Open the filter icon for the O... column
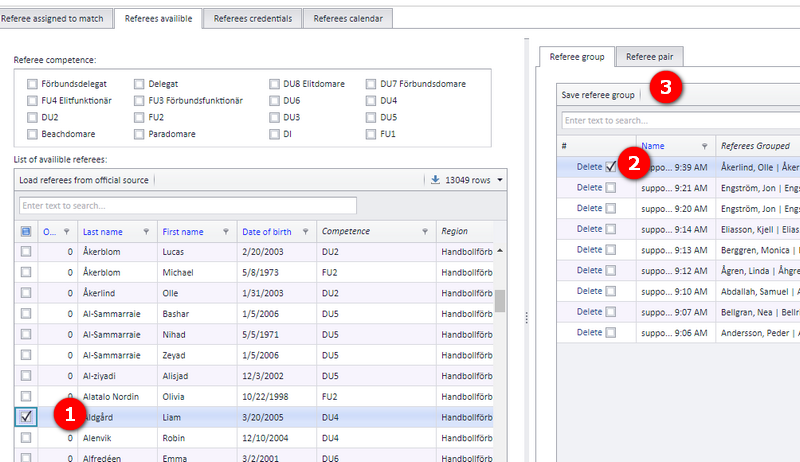The height and width of the screenshot is (462, 800). [66, 232]
